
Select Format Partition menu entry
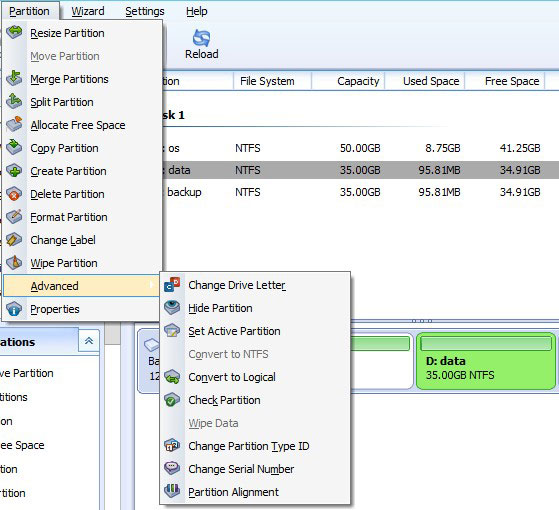point(83,217)
